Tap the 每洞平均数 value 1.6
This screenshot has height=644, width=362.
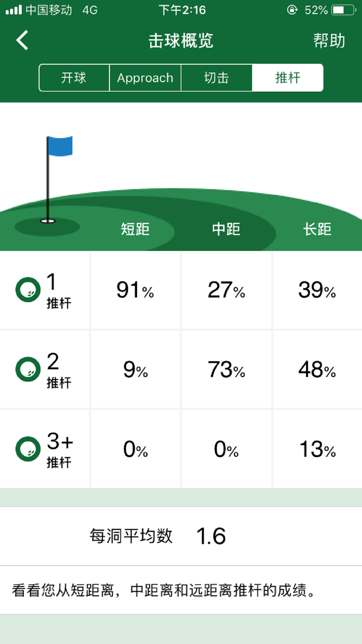coord(210,536)
